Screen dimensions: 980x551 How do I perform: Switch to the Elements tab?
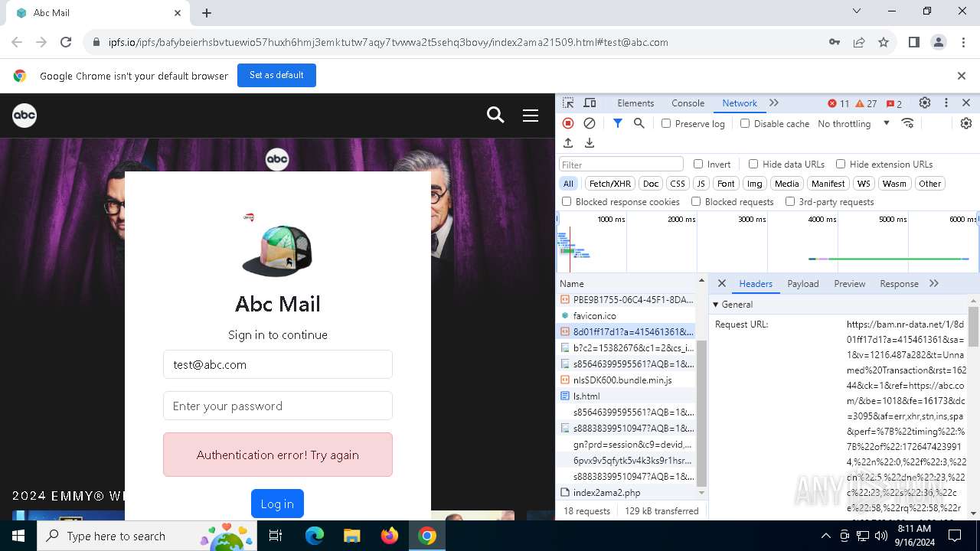point(635,103)
